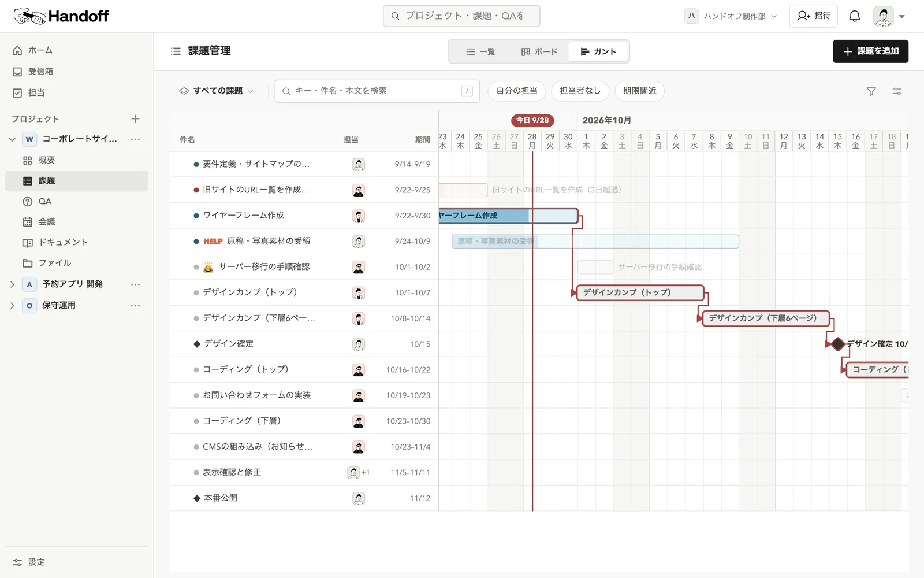
Task: Expand 予約アプリ 開発 project
Action: point(12,284)
